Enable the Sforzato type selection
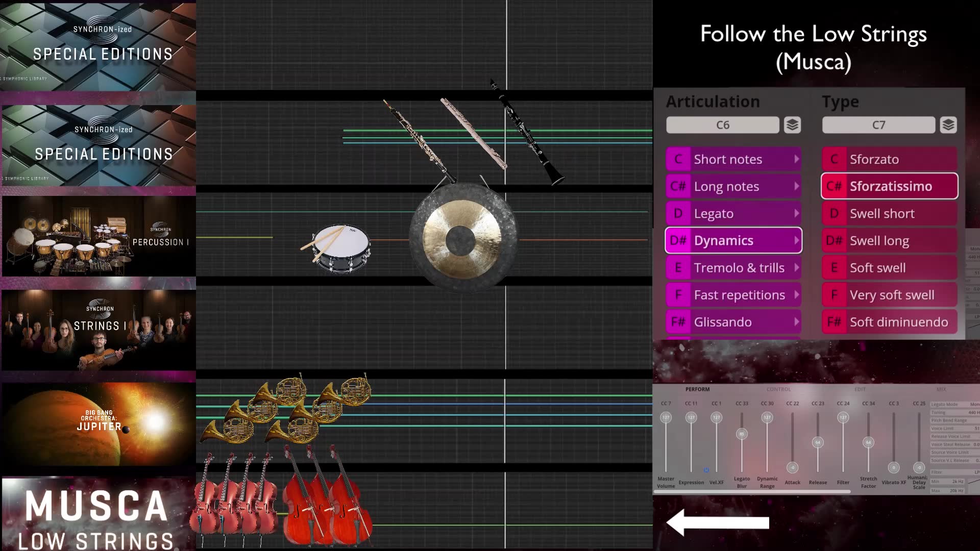Image resolution: width=980 pixels, height=551 pixels. [889, 159]
